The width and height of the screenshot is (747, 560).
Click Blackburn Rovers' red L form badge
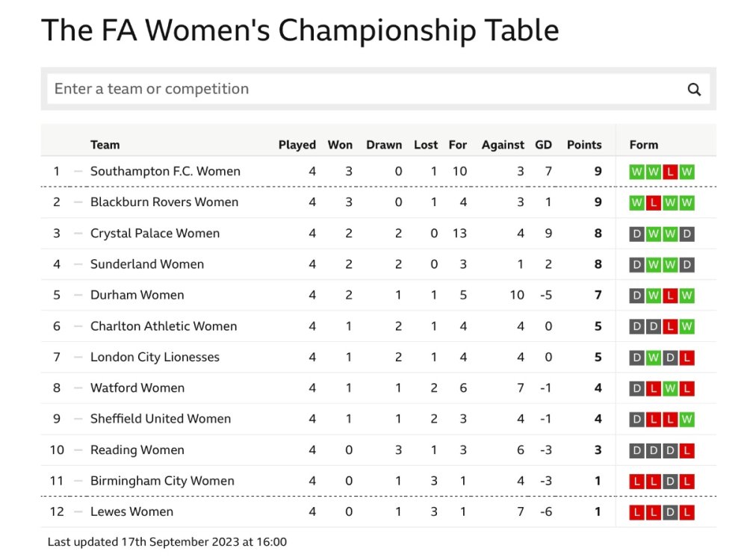(x=654, y=202)
